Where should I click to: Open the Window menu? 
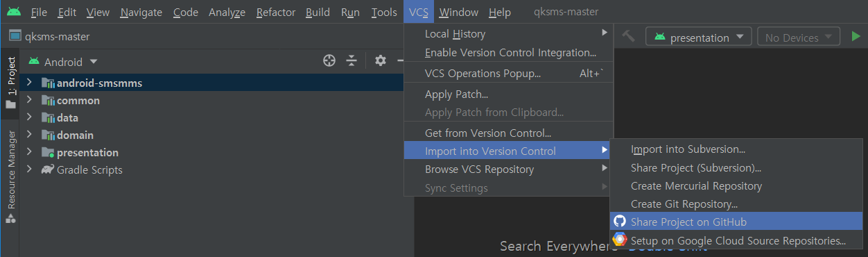tap(458, 13)
